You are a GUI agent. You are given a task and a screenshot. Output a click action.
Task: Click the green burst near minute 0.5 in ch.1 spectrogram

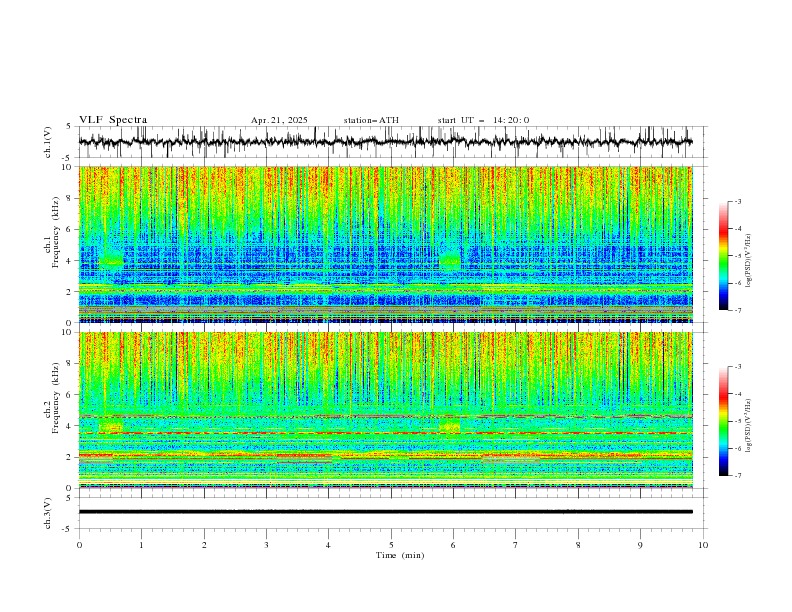(112, 259)
